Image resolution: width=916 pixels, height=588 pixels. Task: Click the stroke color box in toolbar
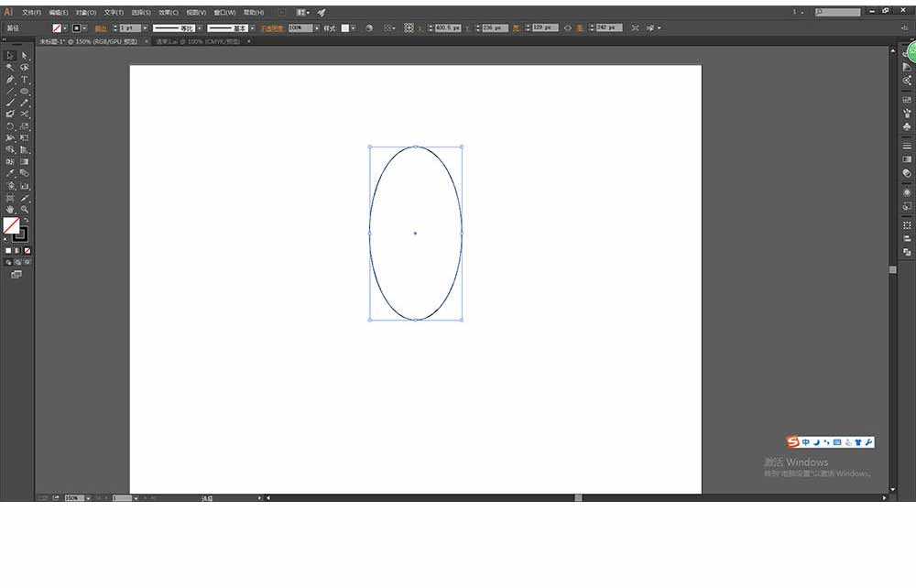point(21,234)
